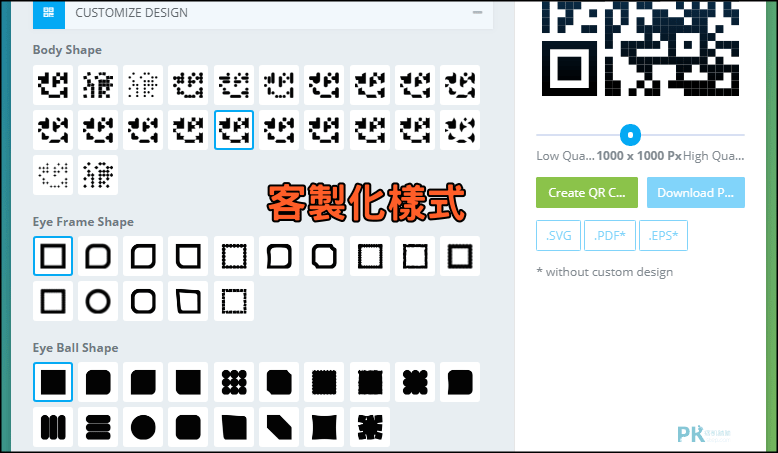Click the Customize Design section icon
The width and height of the screenshot is (778, 453).
tap(49, 13)
